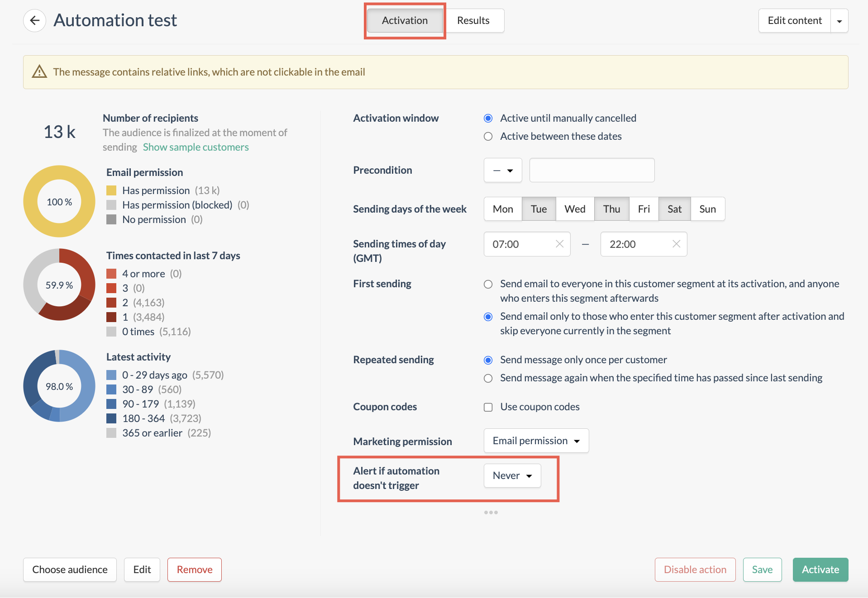Clear the 07:00 start time
Viewport: 868px width, 598px height.
[560, 244]
